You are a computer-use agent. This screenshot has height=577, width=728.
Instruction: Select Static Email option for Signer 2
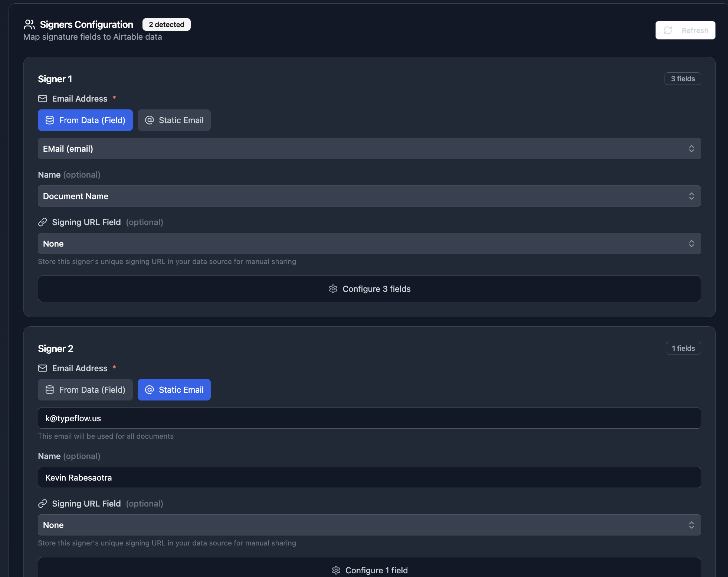pos(174,390)
